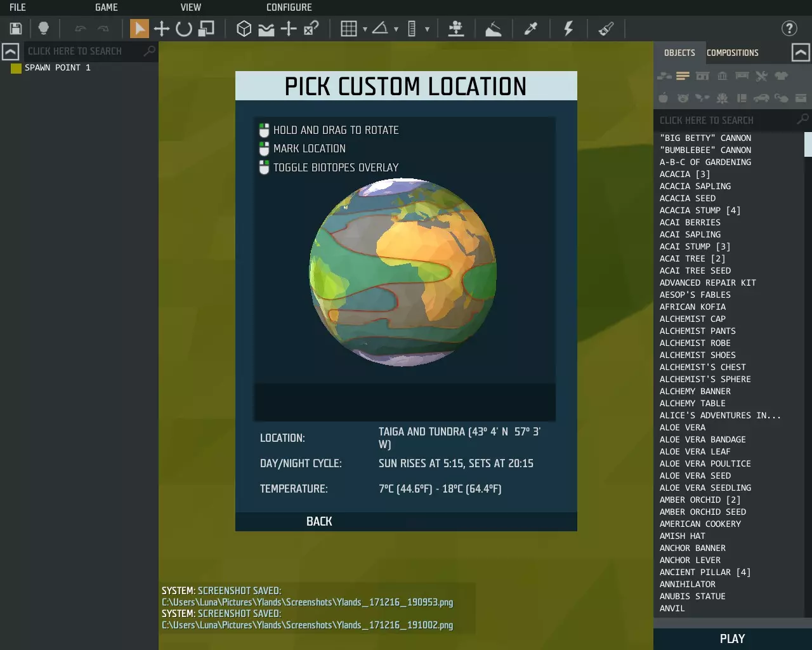The width and height of the screenshot is (812, 650).
Task: Open the grid snapping dropdown arrow
Action: tap(365, 29)
